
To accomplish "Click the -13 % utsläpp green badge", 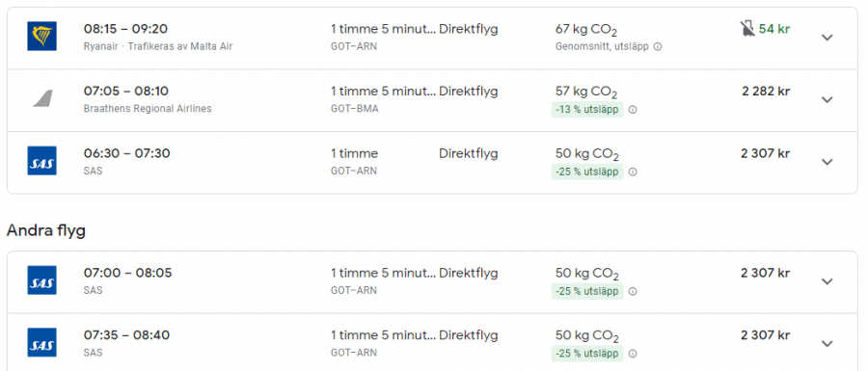I will (587, 110).
